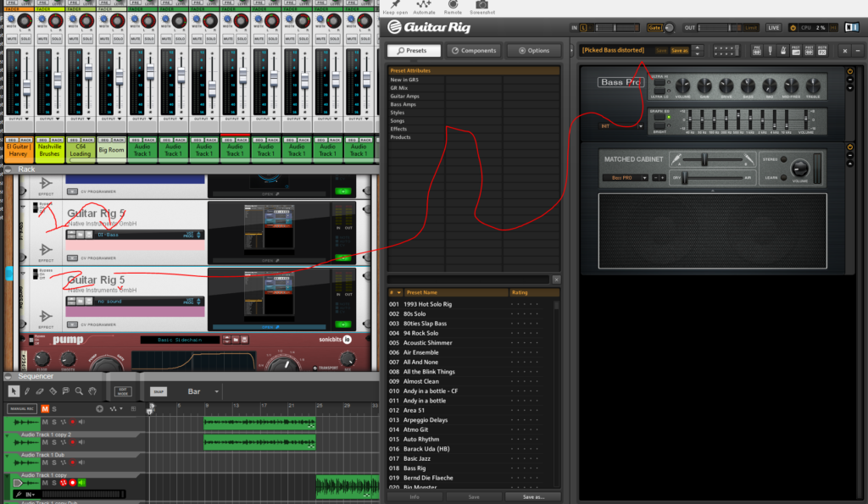Show the Master FX module in Guitar Rig

pos(822,51)
